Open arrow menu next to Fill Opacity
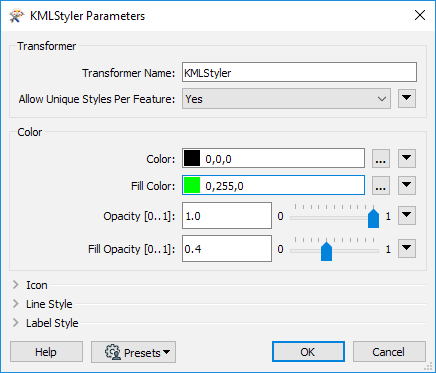Screen dimensions: 436x373 click(x=407, y=248)
